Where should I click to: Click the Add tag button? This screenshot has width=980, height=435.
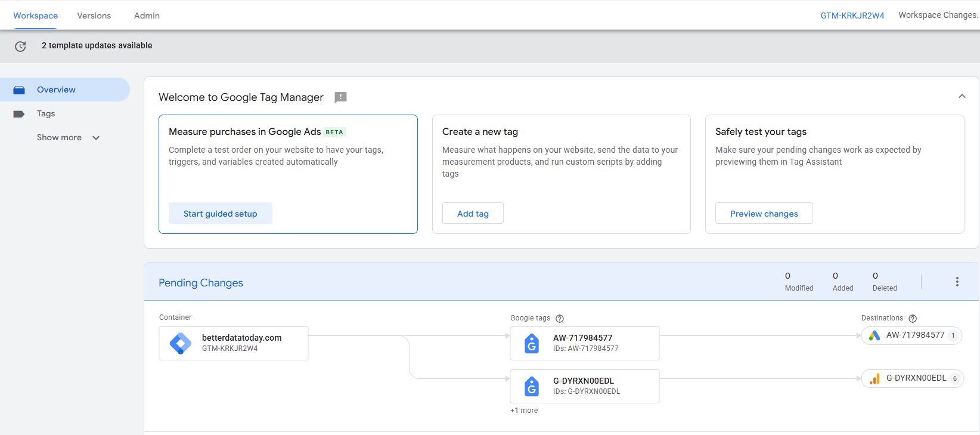point(473,213)
